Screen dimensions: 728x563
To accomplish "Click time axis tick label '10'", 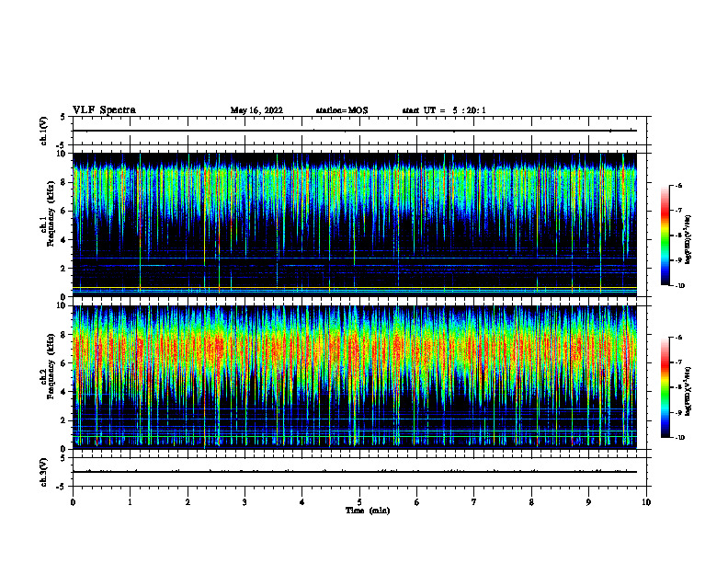I will point(646,502).
